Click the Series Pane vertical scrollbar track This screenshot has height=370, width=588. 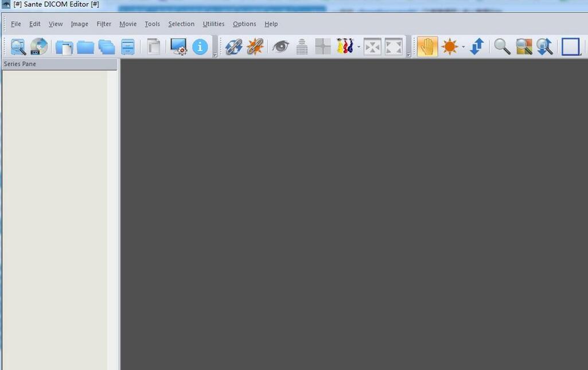tap(112, 220)
